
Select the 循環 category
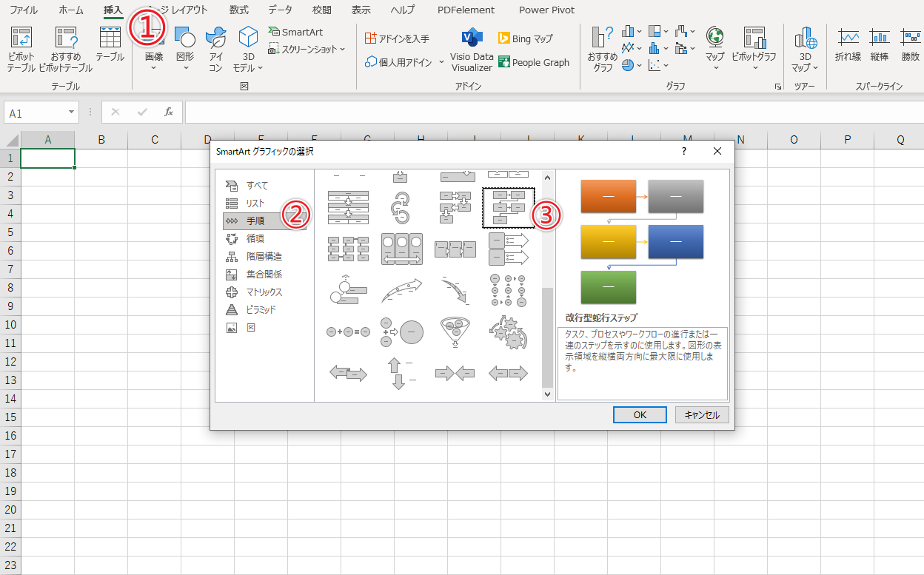point(264,239)
